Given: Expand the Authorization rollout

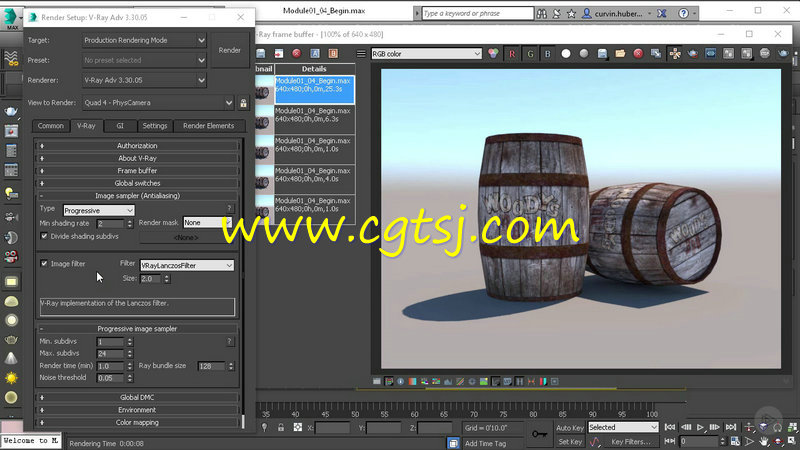Looking at the screenshot, I should pos(137,145).
